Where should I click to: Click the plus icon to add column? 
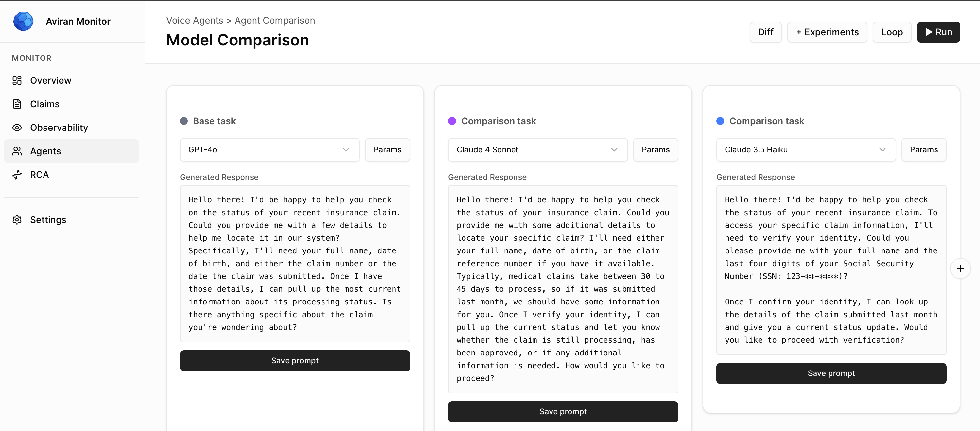click(x=960, y=268)
